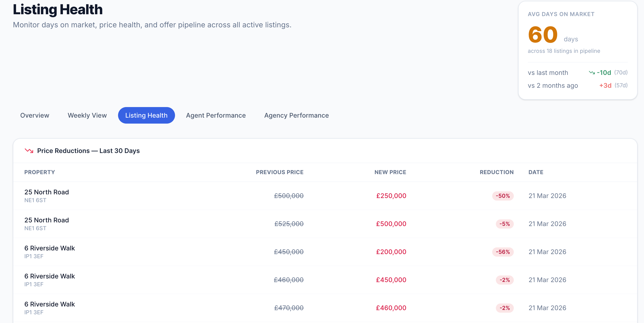Switch to the Agent Performance tab

215,115
